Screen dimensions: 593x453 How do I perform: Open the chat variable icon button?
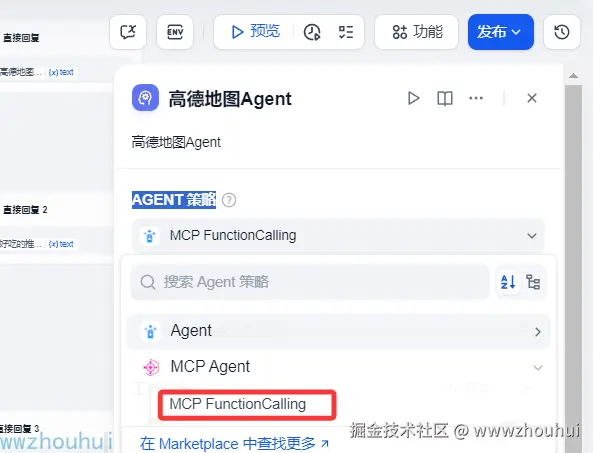point(128,32)
